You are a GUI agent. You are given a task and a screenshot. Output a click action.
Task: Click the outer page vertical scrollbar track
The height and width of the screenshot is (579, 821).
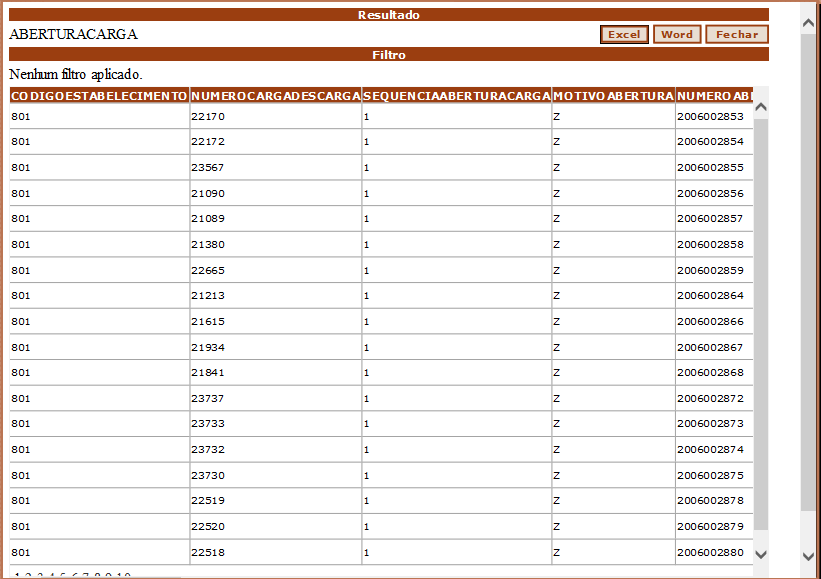808,280
